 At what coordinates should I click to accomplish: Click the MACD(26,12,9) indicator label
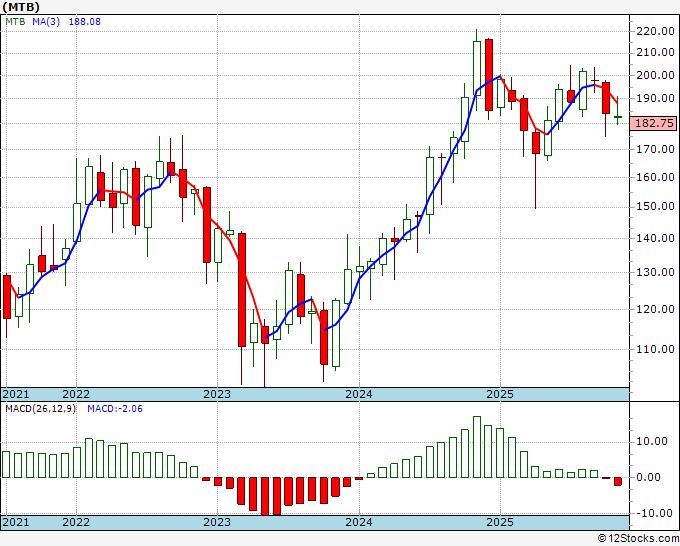click(40, 409)
